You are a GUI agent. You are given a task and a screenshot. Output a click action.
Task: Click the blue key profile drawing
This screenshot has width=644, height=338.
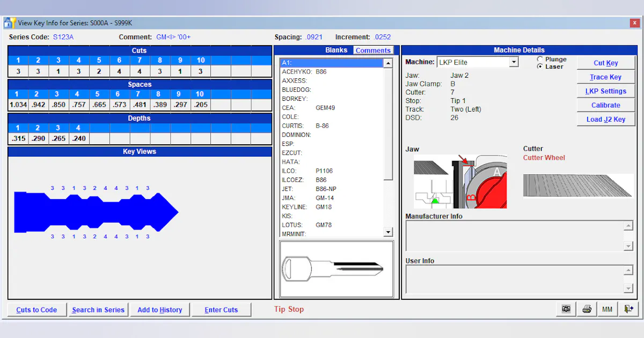pyautogui.click(x=96, y=212)
